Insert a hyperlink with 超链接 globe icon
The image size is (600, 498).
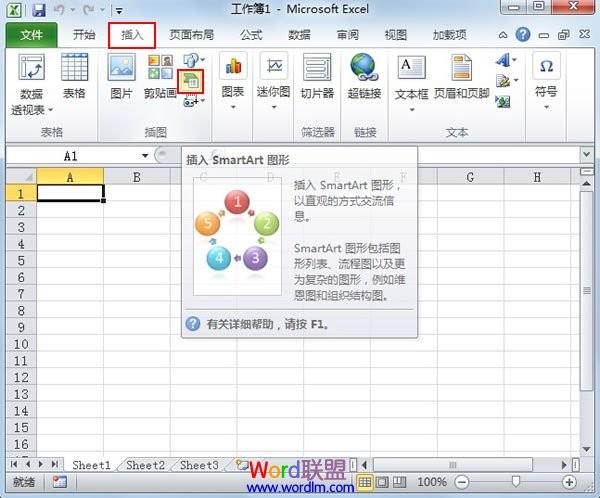click(363, 67)
